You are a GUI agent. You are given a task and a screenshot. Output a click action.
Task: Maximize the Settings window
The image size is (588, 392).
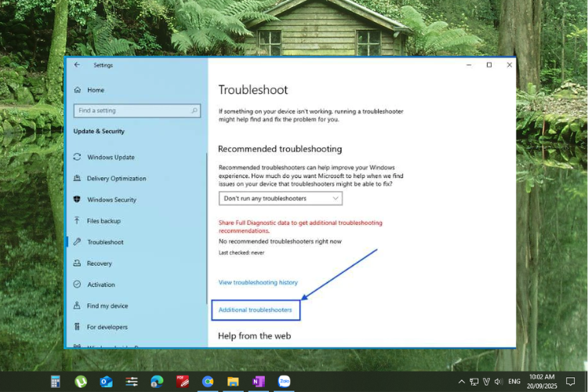[489, 65]
